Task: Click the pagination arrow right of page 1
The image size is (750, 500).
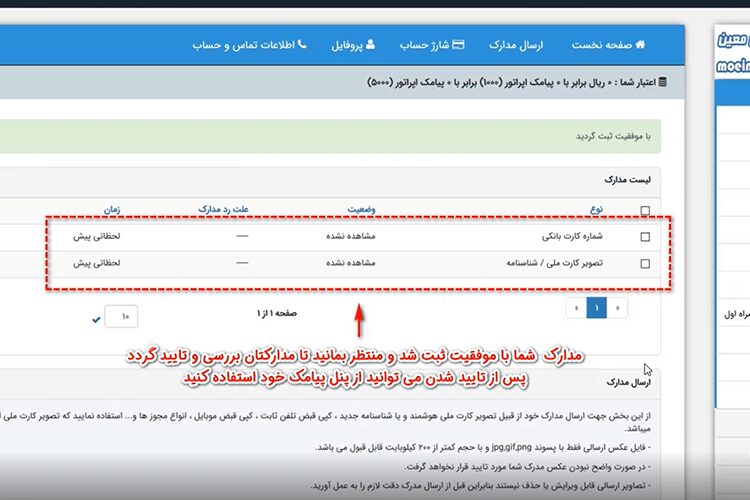Action: [618, 308]
